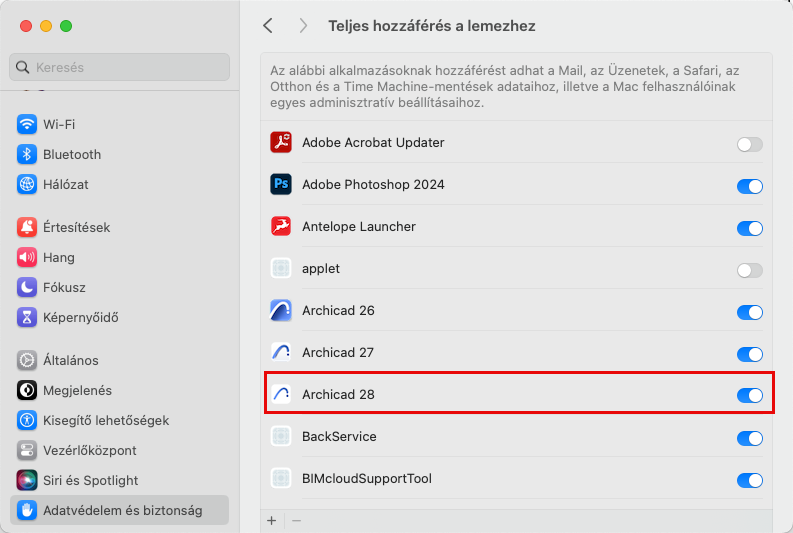
Task: Enable the applet disk access toggle
Action: [750, 271]
